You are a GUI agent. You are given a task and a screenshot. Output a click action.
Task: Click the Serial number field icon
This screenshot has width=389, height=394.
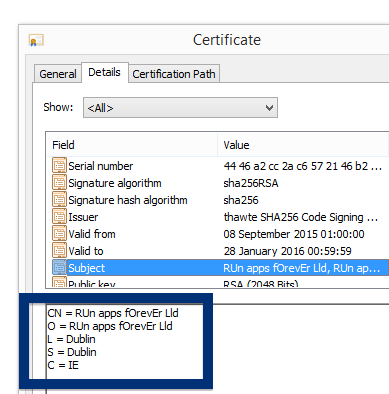pyautogui.click(x=59, y=166)
